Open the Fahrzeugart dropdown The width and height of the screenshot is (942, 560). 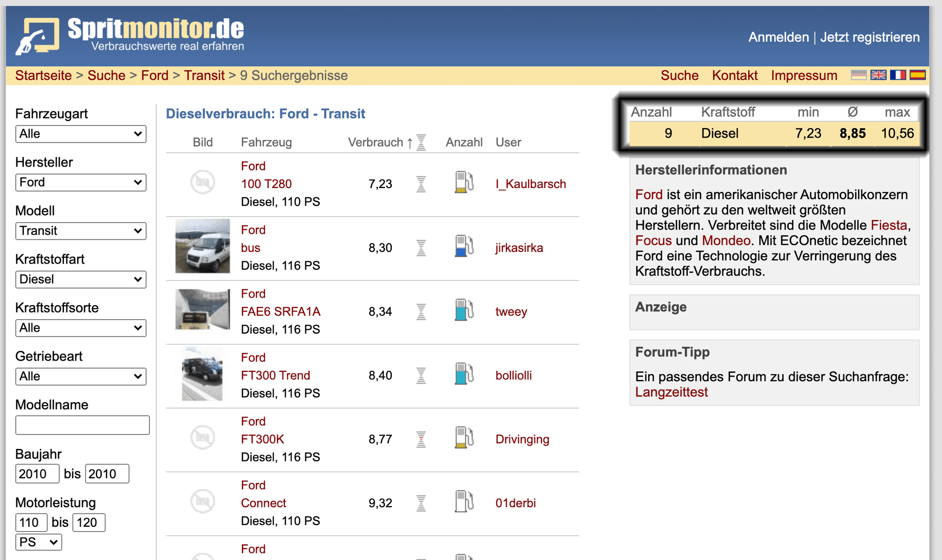[x=81, y=134]
